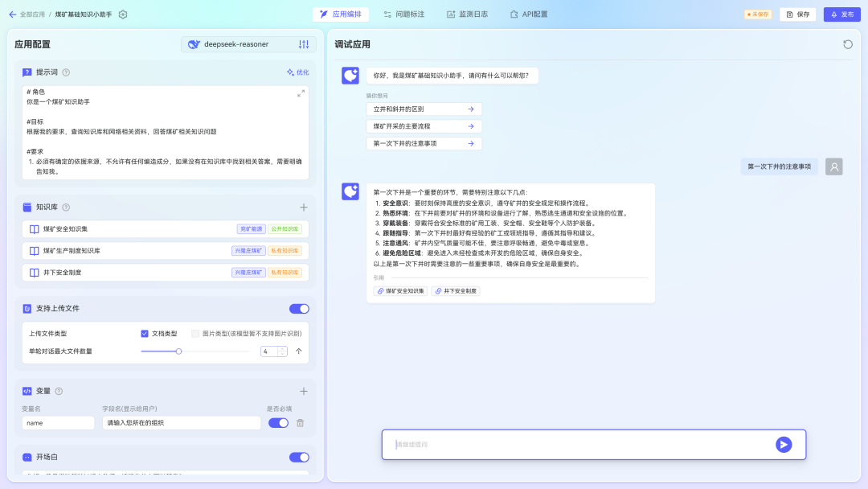Uncheck the 文档类型 checkbox
Viewport: 868px width, 489px height.
point(145,333)
